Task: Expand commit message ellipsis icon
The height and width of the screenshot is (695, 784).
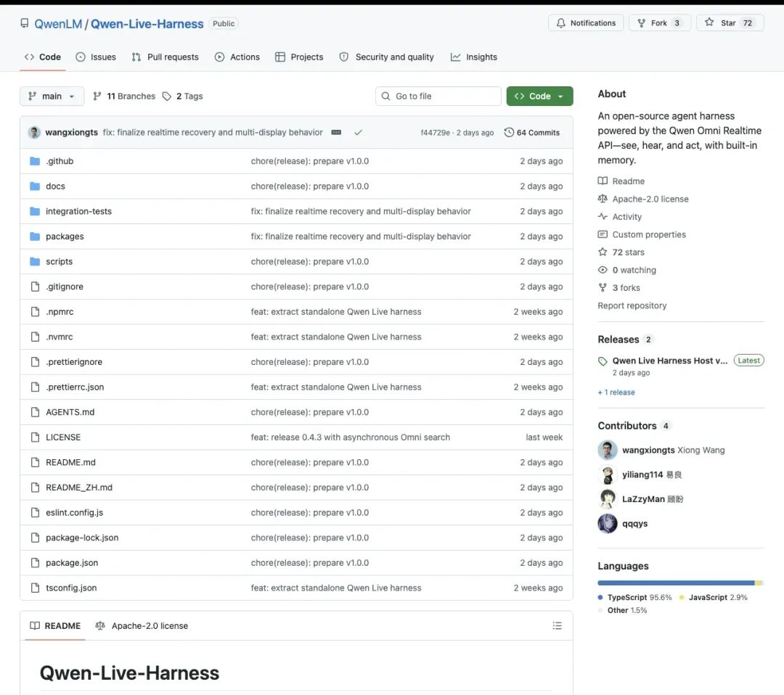Action: pyautogui.click(x=337, y=133)
